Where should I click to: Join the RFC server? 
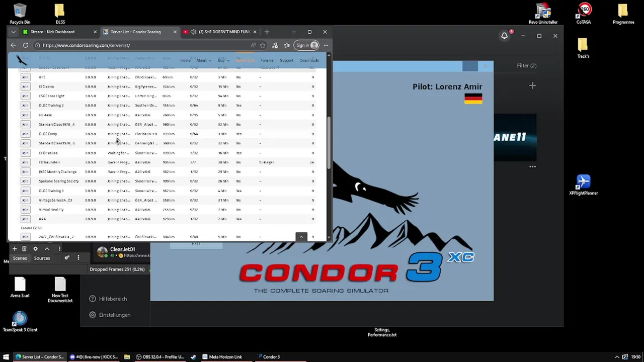pos(25,77)
